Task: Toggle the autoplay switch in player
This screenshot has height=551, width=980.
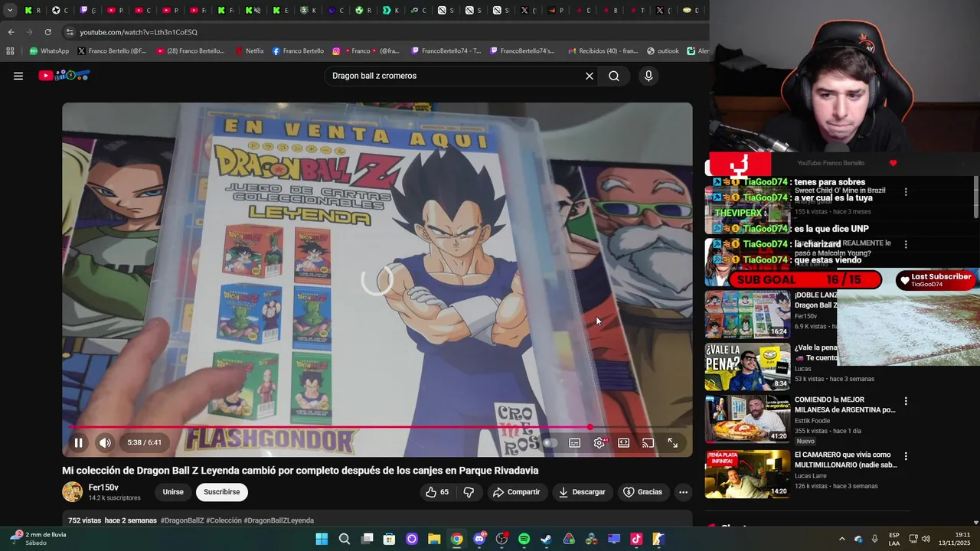Action: [x=550, y=442]
